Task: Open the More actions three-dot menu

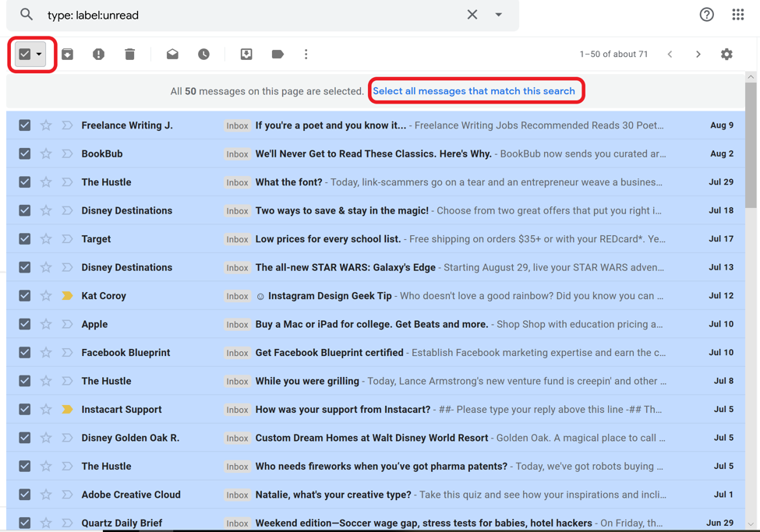Action: [x=306, y=55]
